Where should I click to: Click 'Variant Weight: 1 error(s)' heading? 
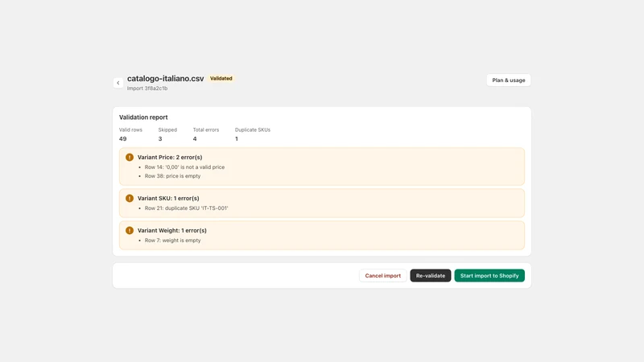(x=172, y=231)
